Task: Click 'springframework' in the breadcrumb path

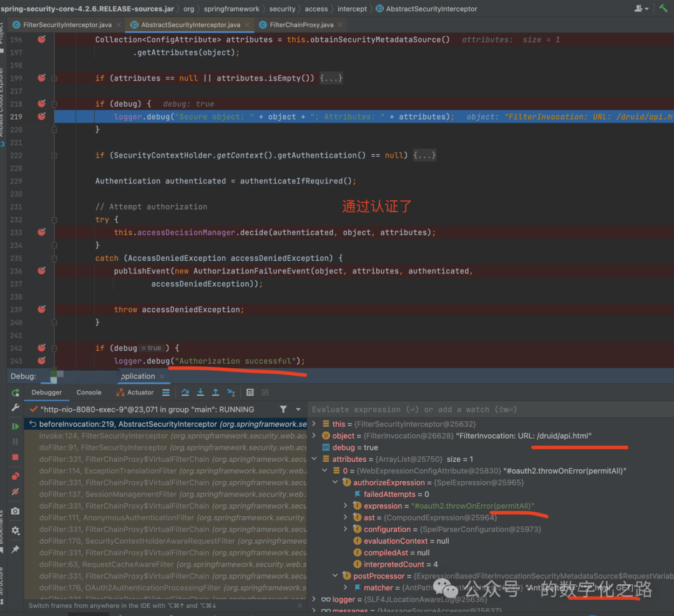Action: (x=232, y=9)
